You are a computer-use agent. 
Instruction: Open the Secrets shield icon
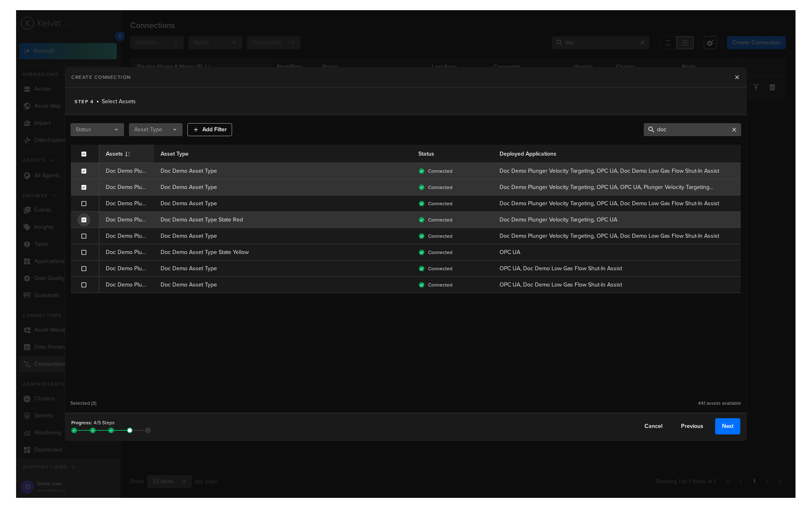pos(27,416)
